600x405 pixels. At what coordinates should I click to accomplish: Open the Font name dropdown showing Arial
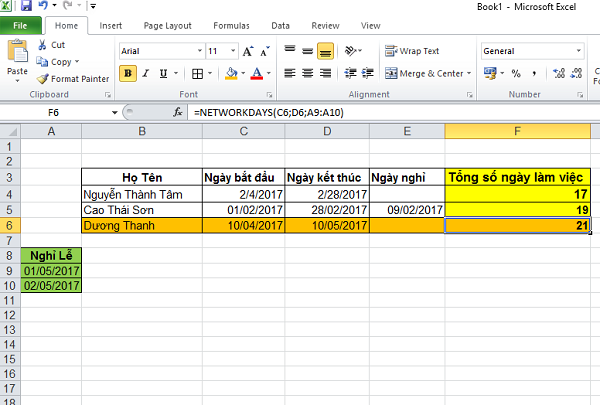[x=159, y=51]
